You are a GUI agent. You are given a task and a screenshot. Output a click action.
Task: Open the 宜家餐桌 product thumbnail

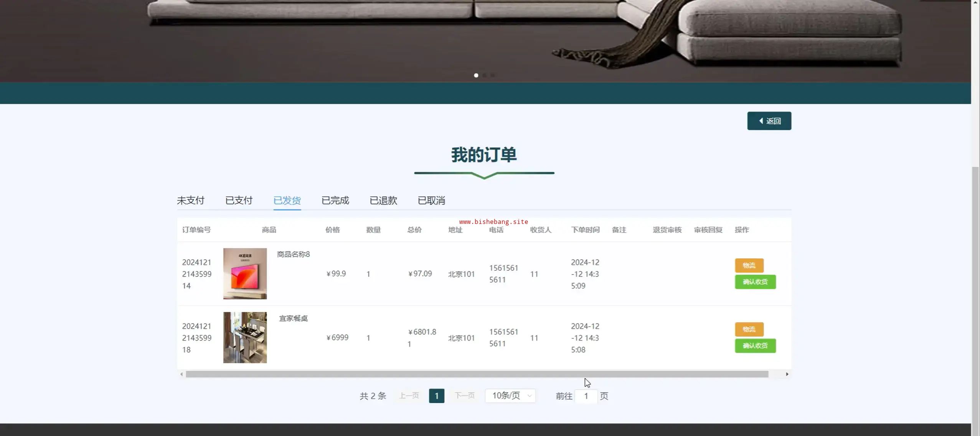(x=245, y=337)
